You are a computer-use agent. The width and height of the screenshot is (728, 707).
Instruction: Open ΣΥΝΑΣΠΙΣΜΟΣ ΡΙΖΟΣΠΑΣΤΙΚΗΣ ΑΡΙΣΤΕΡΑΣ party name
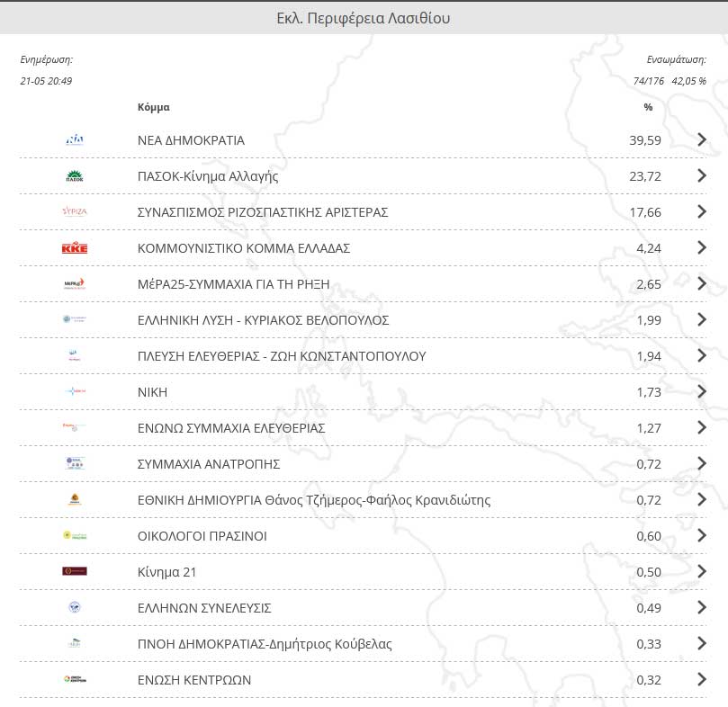pyautogui.click(x=263, y=212)
